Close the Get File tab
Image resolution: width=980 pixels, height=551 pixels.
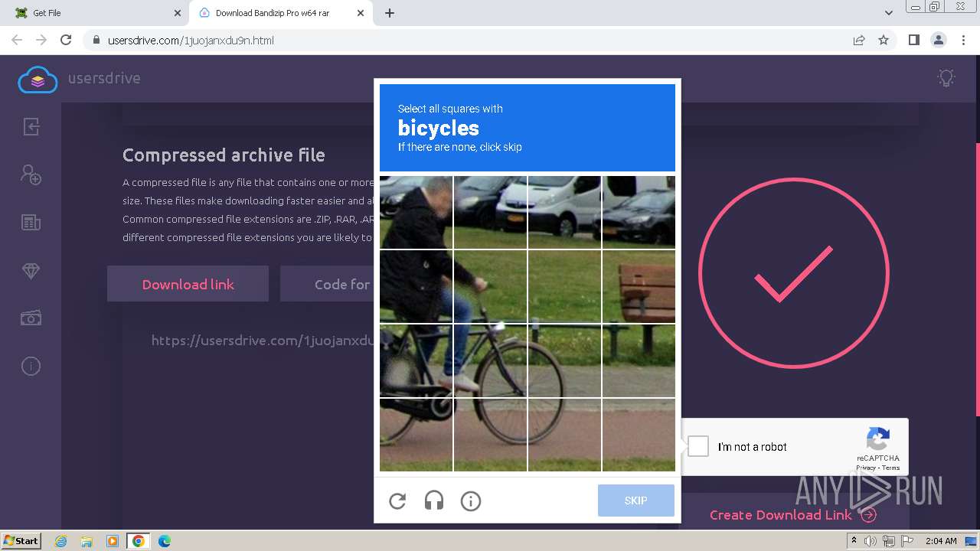point(177,13)
